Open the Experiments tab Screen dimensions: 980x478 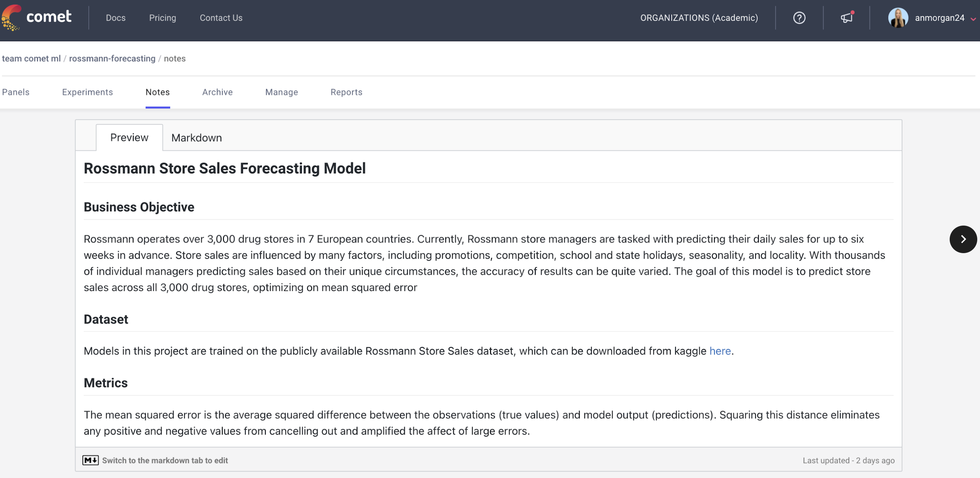[x=88, y=91]
